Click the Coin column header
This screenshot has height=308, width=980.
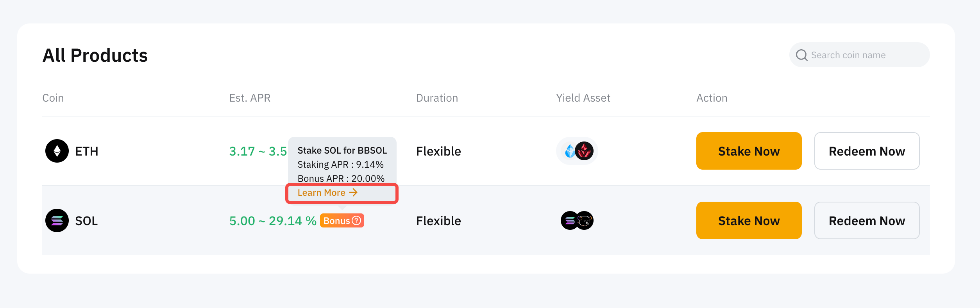point(53,98)
